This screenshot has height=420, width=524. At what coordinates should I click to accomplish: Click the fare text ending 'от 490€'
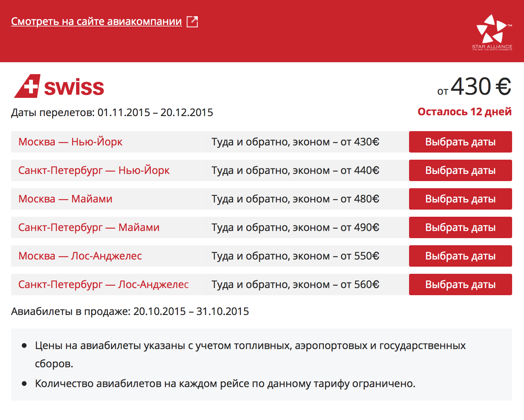tap(295, 227)
